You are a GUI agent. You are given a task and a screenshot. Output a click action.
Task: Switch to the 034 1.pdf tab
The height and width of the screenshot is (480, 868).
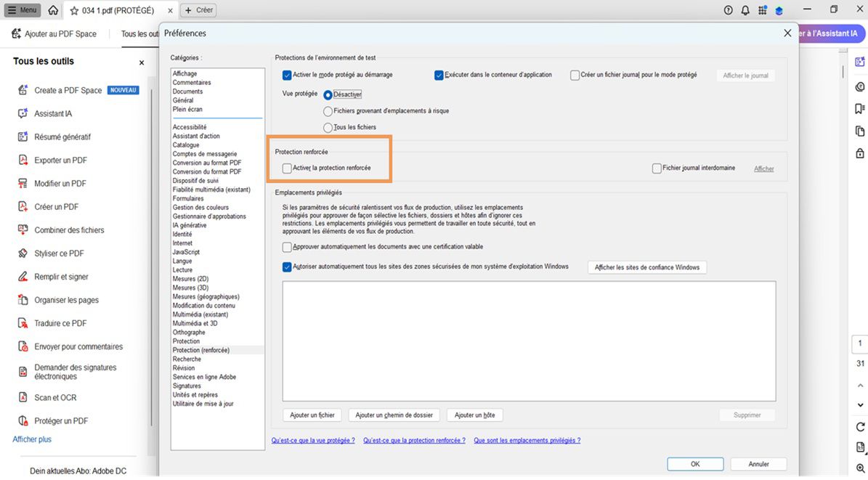click(118, 10)
